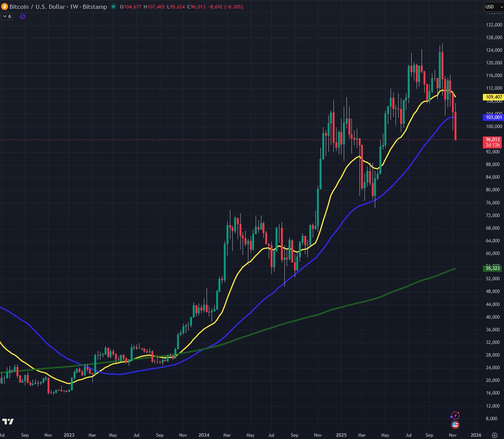Click the 64,000 price scale label

493,241
